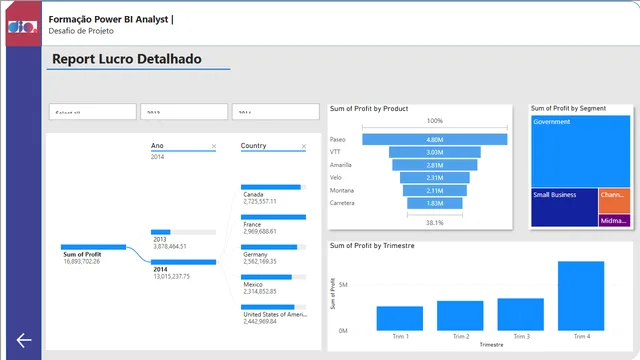Viewport: 640px width, 360px height.
Task: Click the 2,969,688.61 value under France
Action: click(260, 231)
